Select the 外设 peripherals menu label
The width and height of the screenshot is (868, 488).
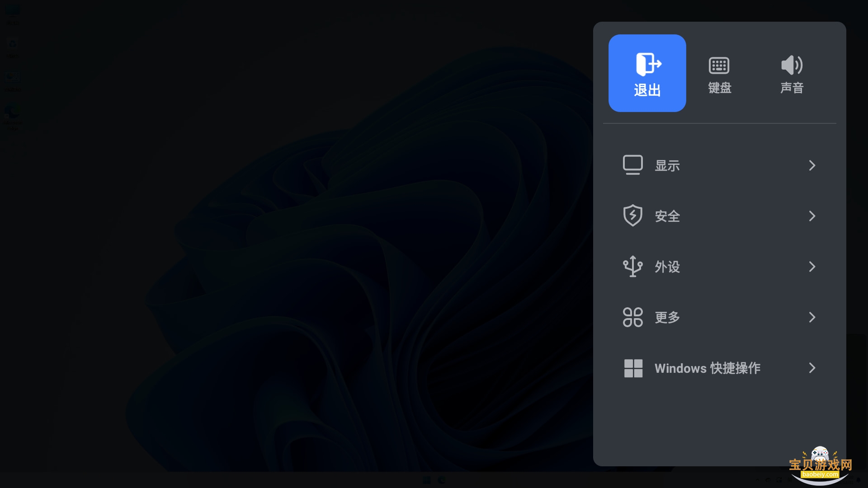coord(667,267)
